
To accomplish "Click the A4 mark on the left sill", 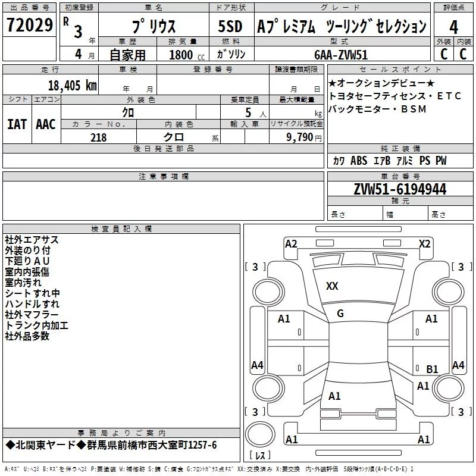I will click(257, 365).
